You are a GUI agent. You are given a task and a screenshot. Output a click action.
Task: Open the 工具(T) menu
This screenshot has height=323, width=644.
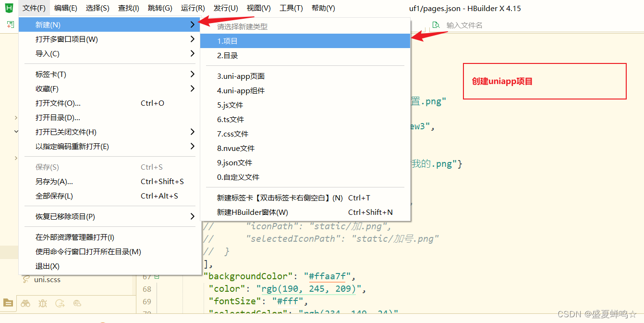pyautogui.click(x=291, y=8)
